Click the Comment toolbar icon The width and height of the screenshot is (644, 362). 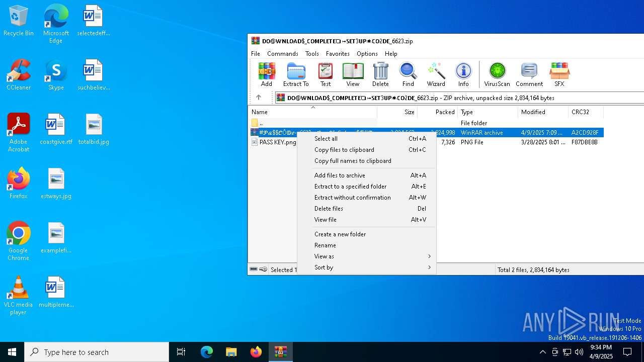[x=529, y=74]
